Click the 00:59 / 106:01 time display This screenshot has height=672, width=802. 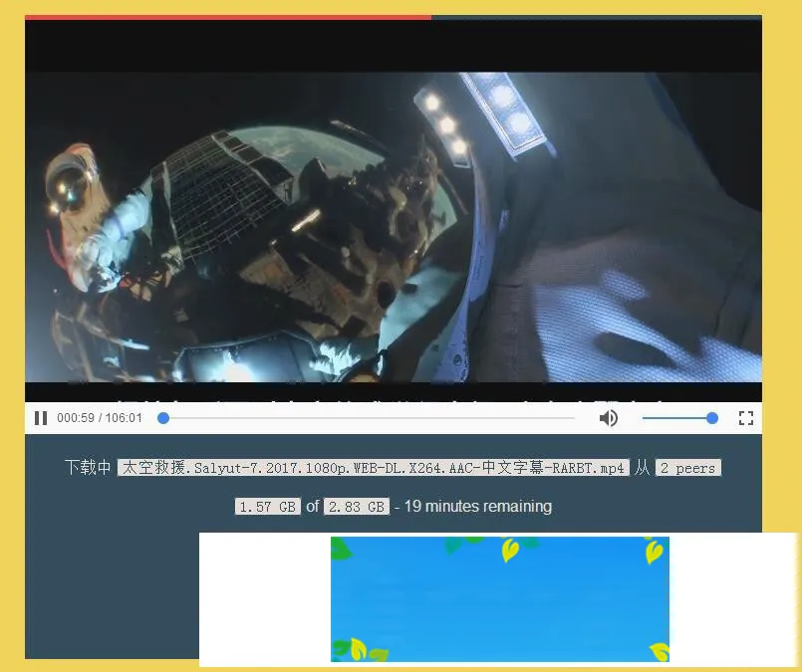tap(100, 418)
